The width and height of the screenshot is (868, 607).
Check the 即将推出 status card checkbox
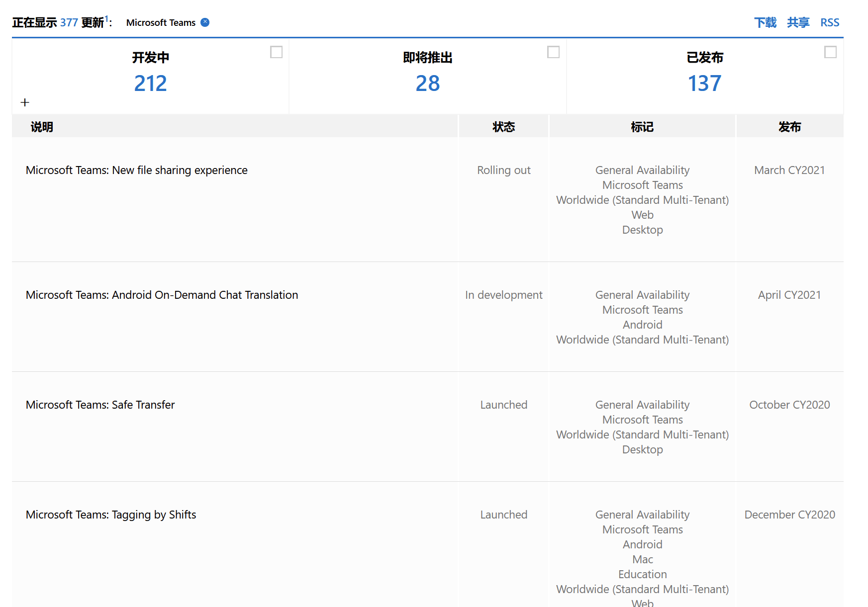coord(554,52)
